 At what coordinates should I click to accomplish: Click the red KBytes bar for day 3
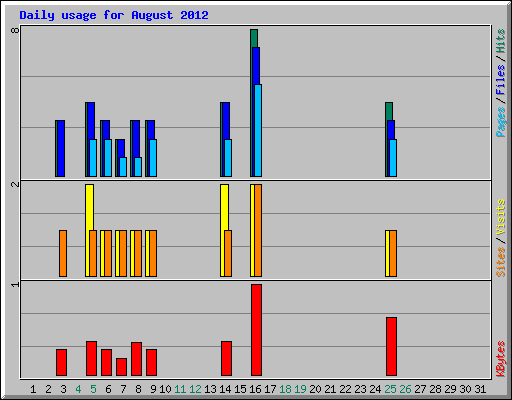pyautogui.click(x=61, y=362)
